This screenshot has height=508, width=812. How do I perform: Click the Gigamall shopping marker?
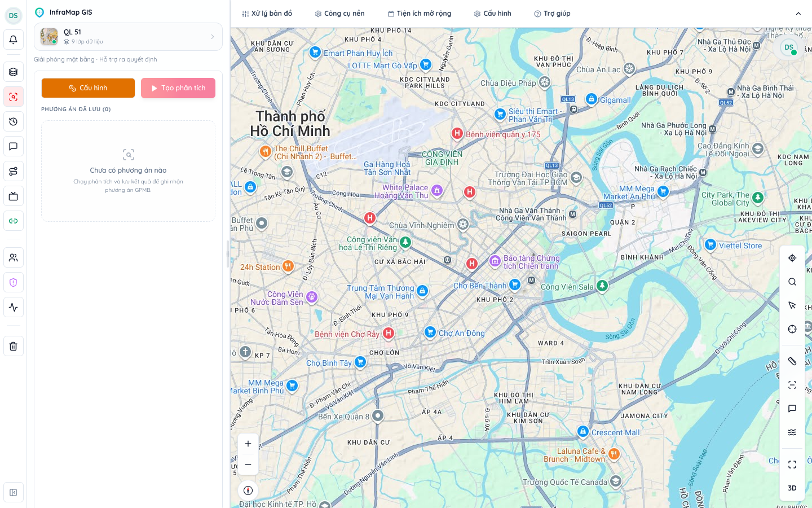[x=591, y=99]
